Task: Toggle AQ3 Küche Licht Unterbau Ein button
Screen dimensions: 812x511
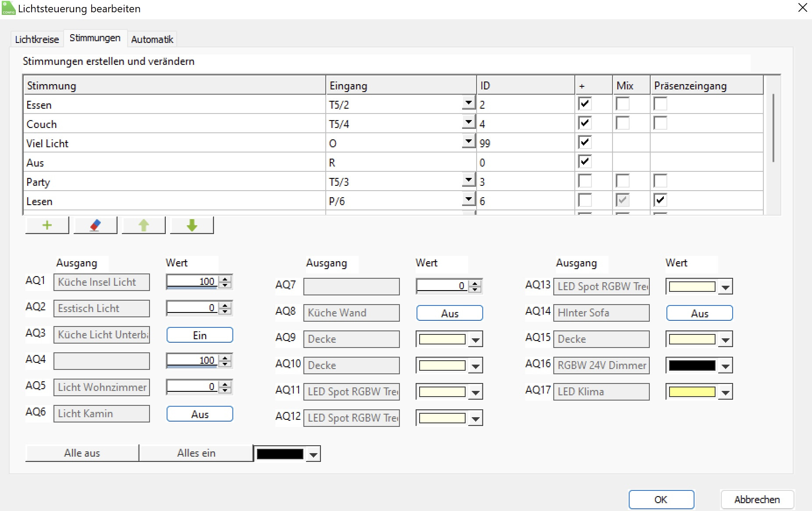Action: point(199,335)
